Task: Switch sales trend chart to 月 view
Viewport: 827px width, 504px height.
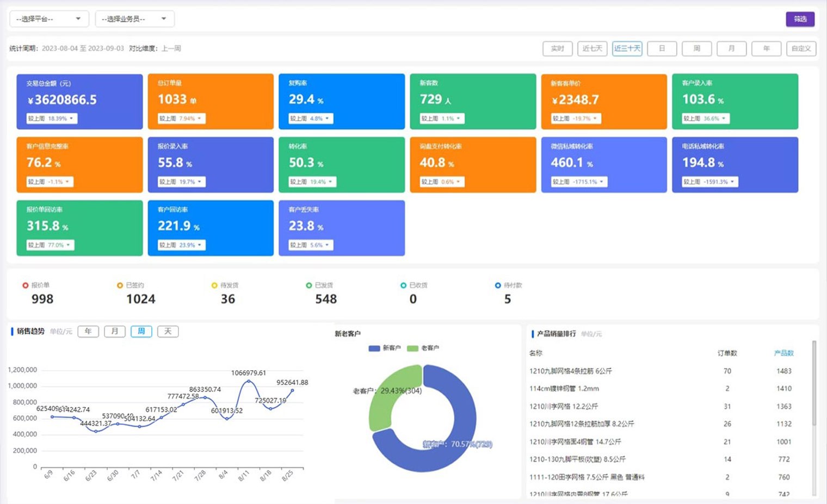Action: [114, 331]
